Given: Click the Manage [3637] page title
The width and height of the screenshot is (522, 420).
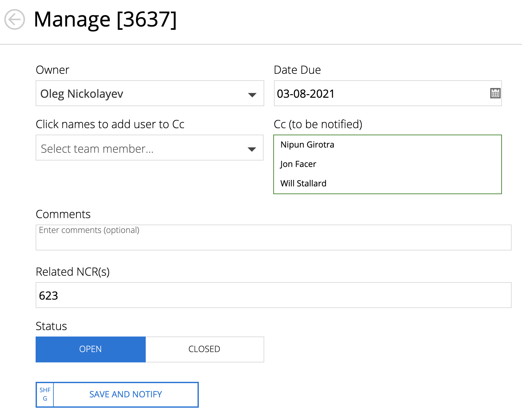Looking at the screenshot, I should click(105, 20).
